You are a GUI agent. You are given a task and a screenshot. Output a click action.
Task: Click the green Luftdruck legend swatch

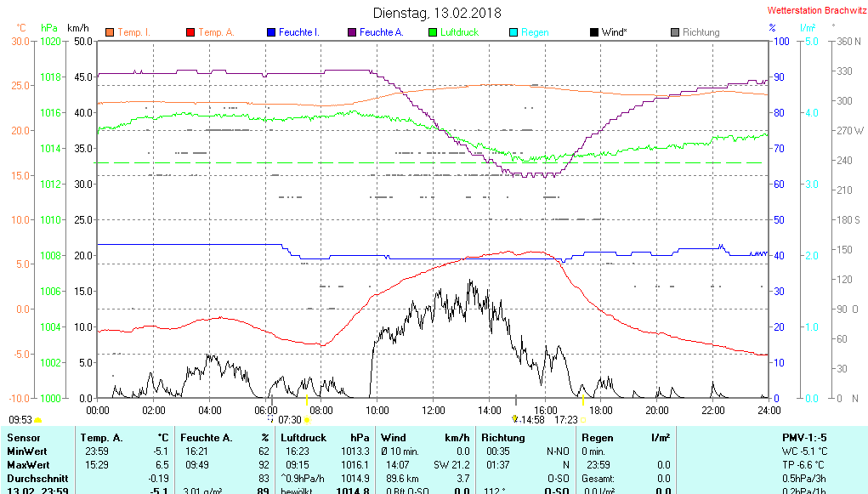click(x=433, y=32)
